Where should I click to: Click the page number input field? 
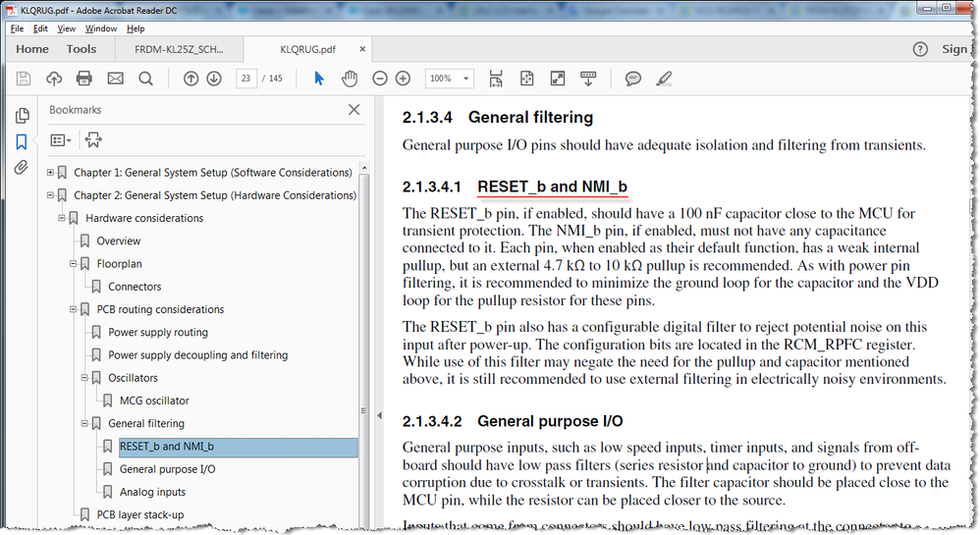pos(246,79)
